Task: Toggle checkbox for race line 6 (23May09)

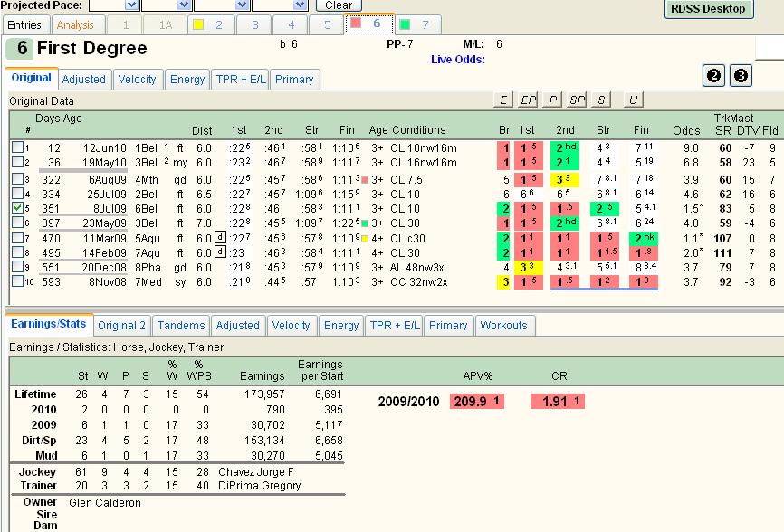Action: point(17,222)
